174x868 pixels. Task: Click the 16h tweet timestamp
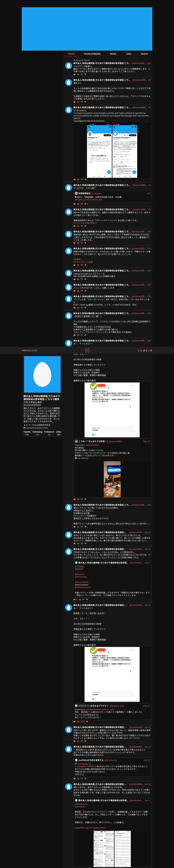tap(149, 232)
